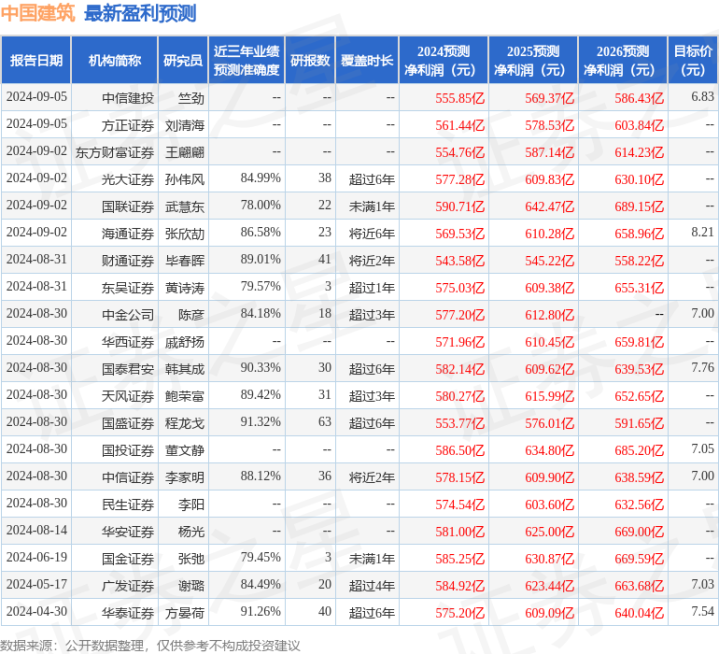The width and height of the screenshot is (719, 654).
Task: Click 2025 profit 642.47亿
Action: click(549, 206)
